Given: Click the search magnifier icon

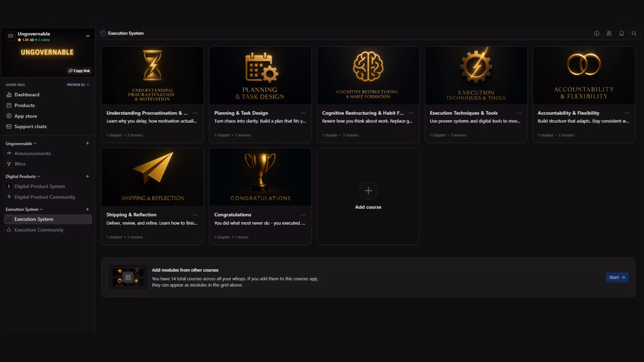Looking at the screenshot, I should [634, 34].
